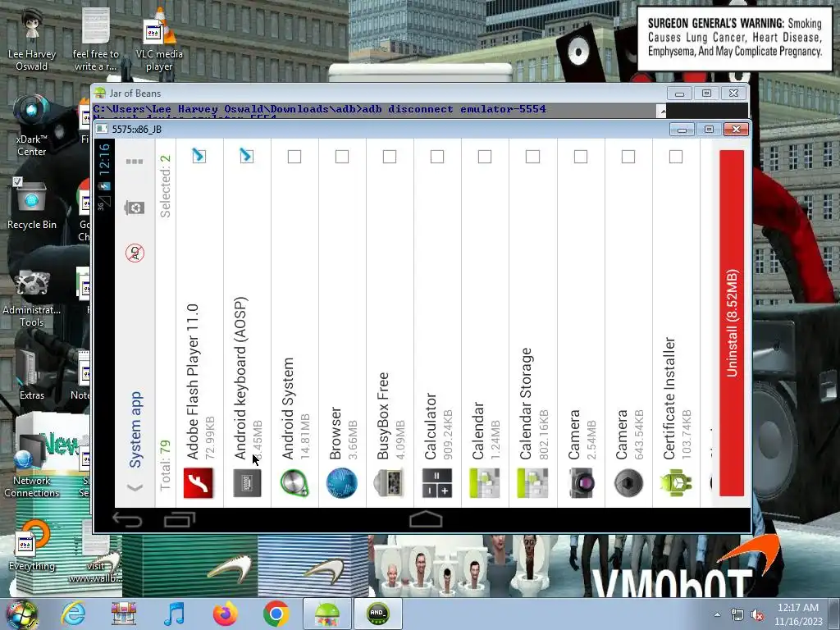The height and width of the screenshot is (630, 840).
Task: Click the muted volume tray icon
Action: pos(757,615)
